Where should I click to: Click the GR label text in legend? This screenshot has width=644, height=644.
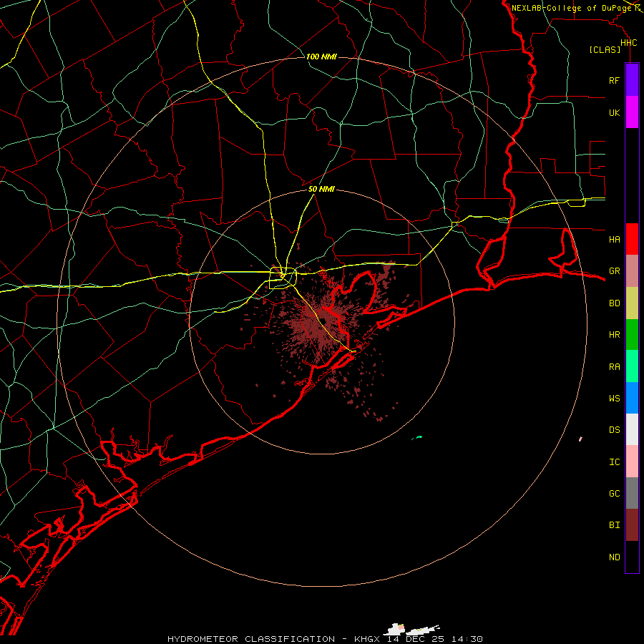(614, 271)
